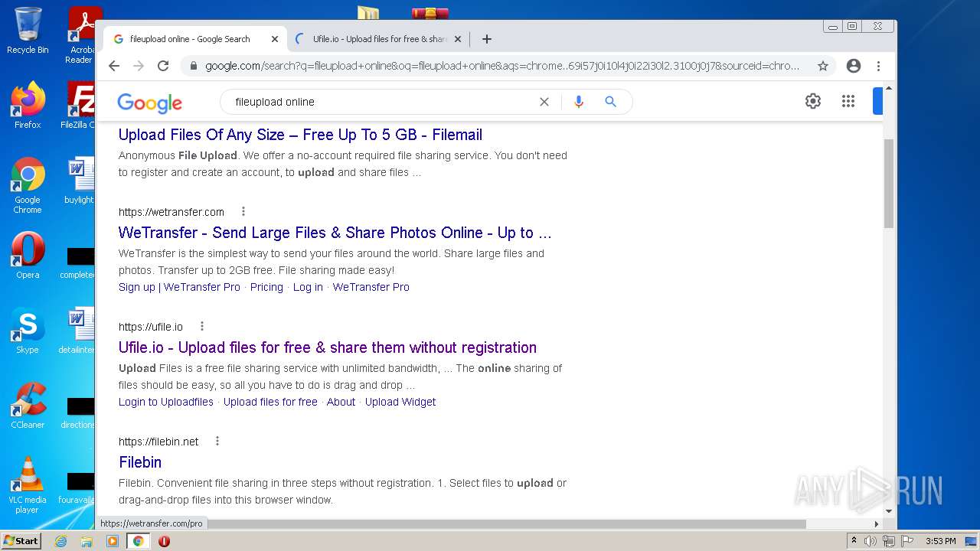Select the VLC media player desktop shortcut
This screenshot has width=980, height=551.
point(28,485)
